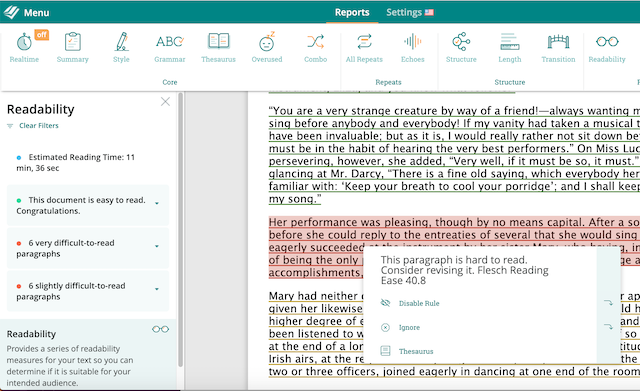This screenshot has width=640, height=391.
Task: Click the circled-x Ignore icon
Action: tap(385, 327)
